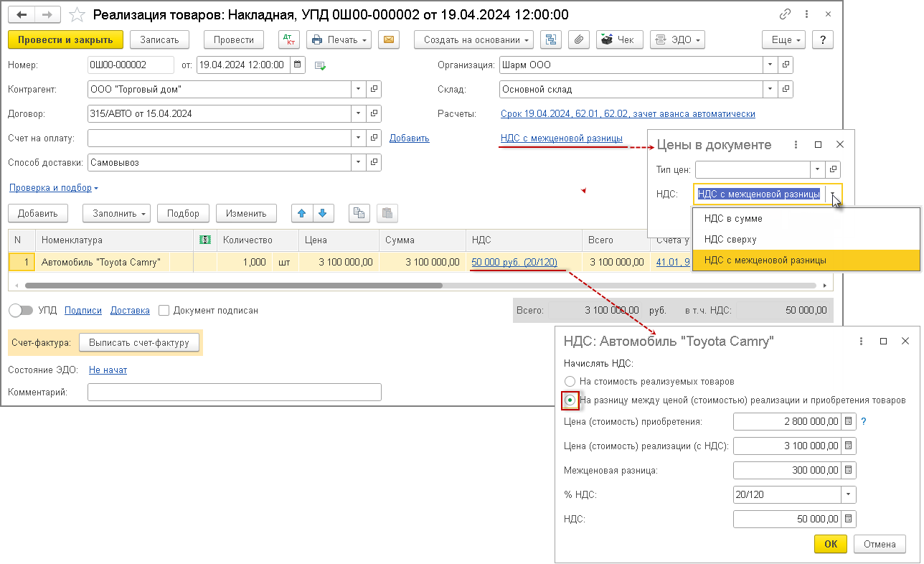This screenshot has height=564, width=924.
Task: Click the Доставка link
Action: 130,311
